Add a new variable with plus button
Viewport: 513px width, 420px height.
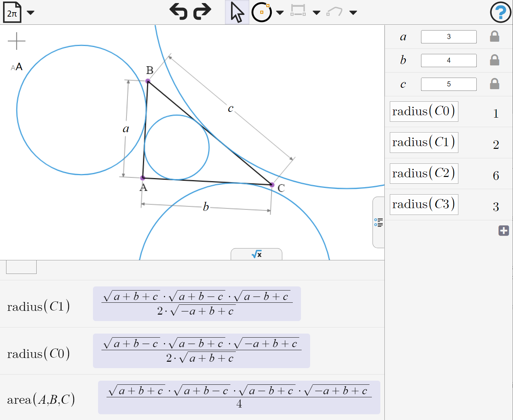pyautogui.click(x=503, y=231)
